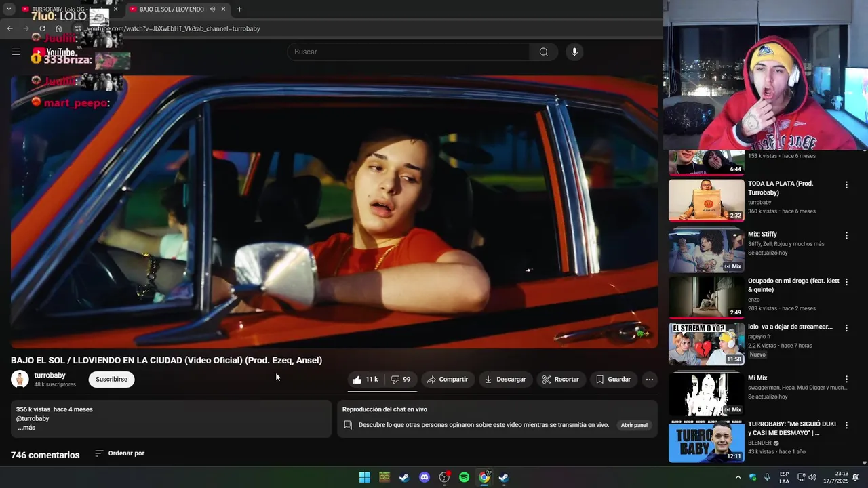The height and width of the screenshot is (488, 868).
Task: Reload the YouTube page
Action: point(42,28)
